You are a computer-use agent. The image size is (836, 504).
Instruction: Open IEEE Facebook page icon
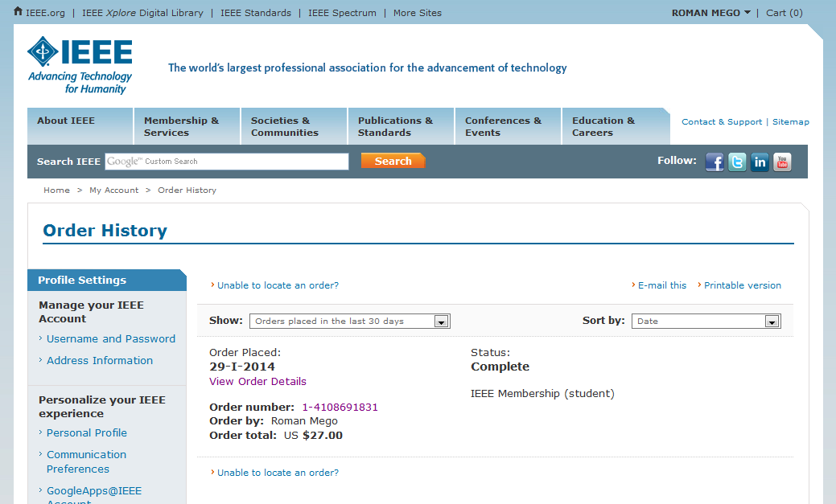715,162
